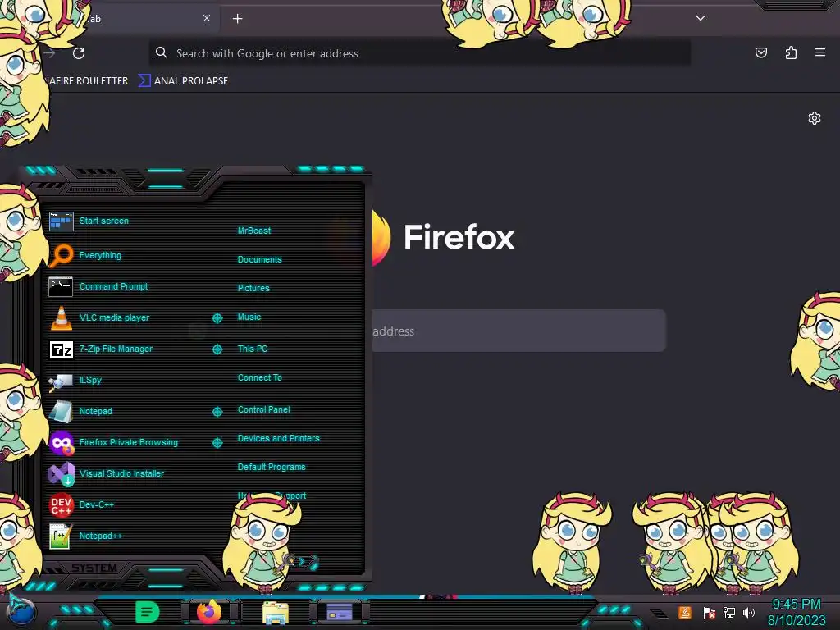
Task: Open MrBeast user folder
Action: (254, 231)
